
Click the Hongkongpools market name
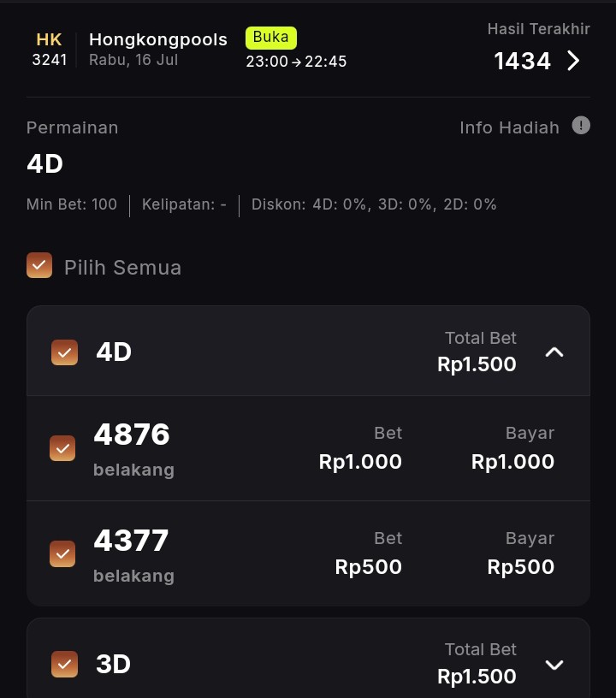pos(158,39)
